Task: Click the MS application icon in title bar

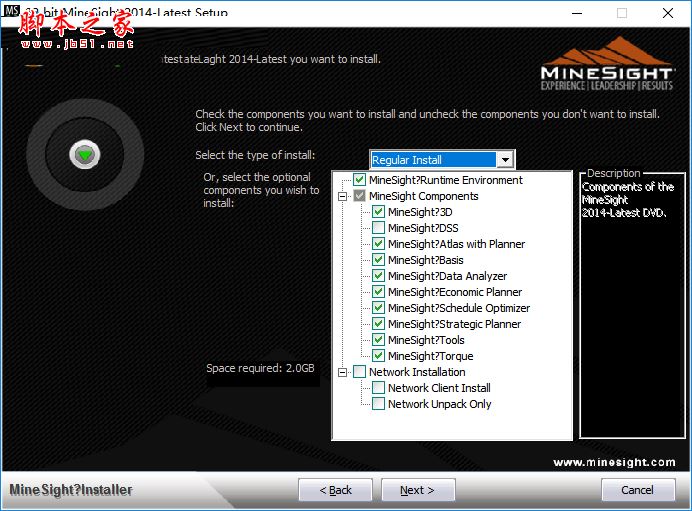Action: [x=11, y=11]
